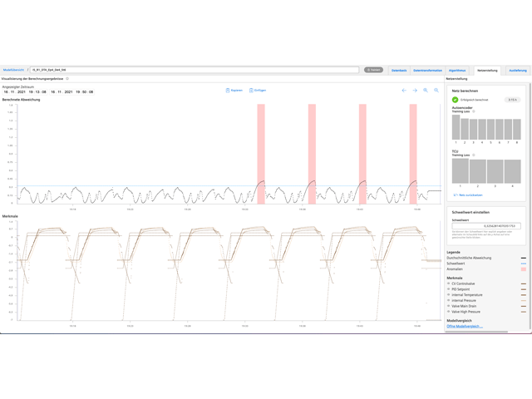Toggle visibility of Valve High Pressure feature
532x399 pixels.
(x=449, y=312)
